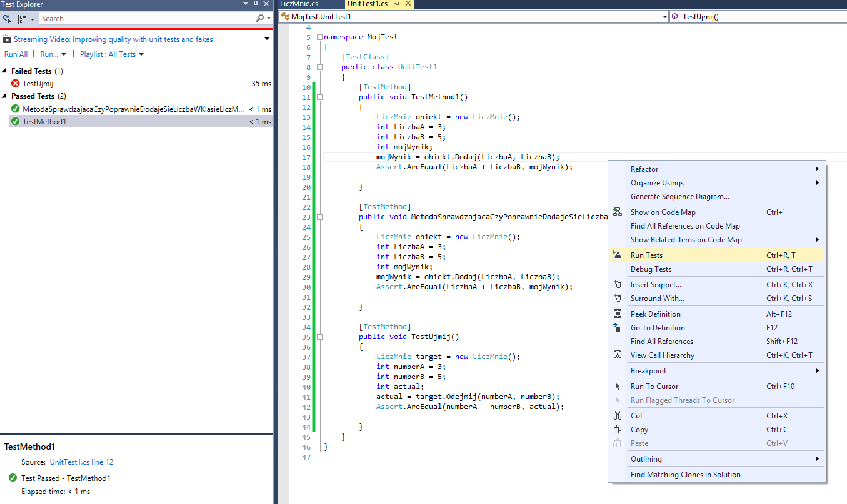Collapse the namespace MojTest outline block
Image resolution: width=847 pixels, height=504 pixels.
[x=319, y=37]
